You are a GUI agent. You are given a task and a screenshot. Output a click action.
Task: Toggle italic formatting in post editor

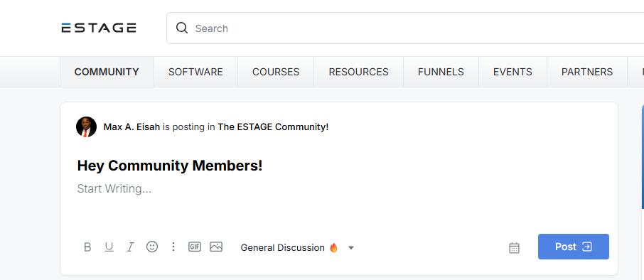130,247
